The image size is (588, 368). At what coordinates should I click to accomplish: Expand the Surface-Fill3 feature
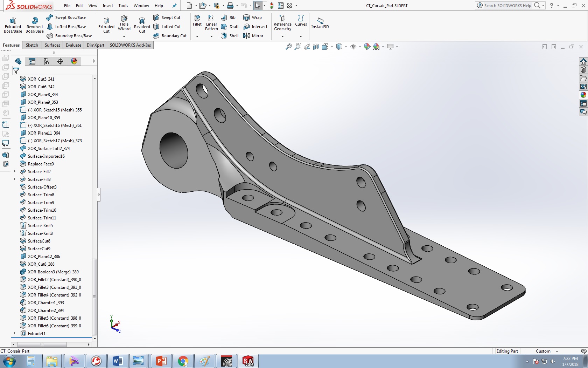coord(14,179)
